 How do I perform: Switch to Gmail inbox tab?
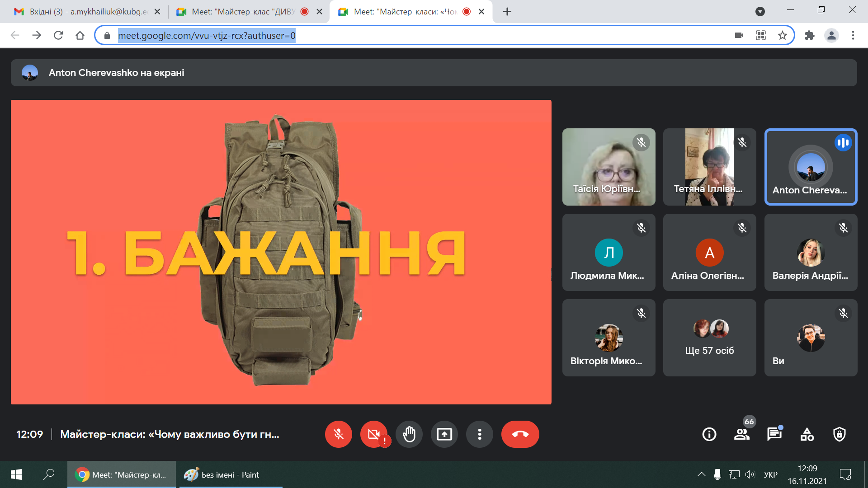coord(86,12)
